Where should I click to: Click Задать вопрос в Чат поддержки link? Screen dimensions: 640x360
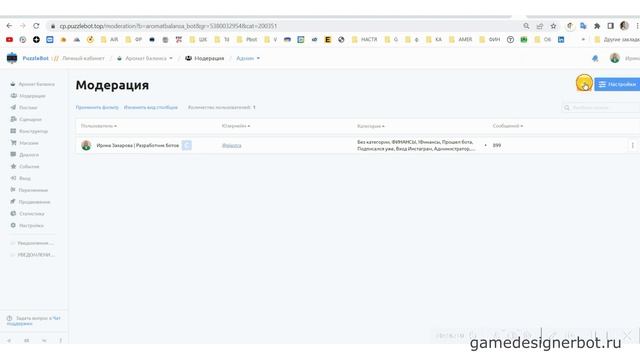pos(34,321)
